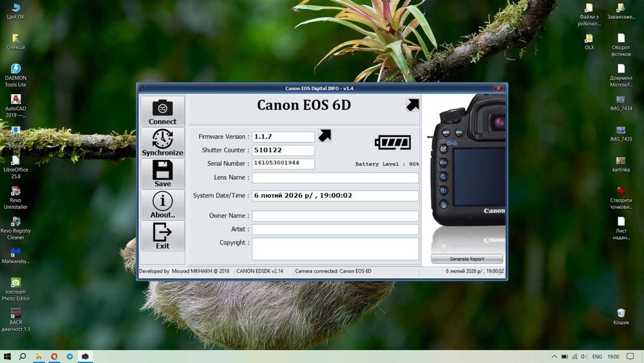644x363 pixels.
Task: Click the status bar date and time
Action: (x=475, y=271)
